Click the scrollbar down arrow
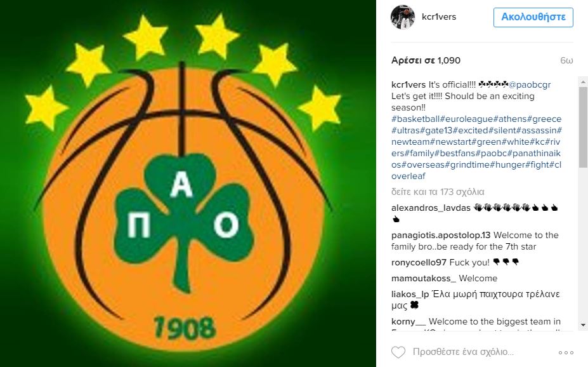 pos(583,325)
